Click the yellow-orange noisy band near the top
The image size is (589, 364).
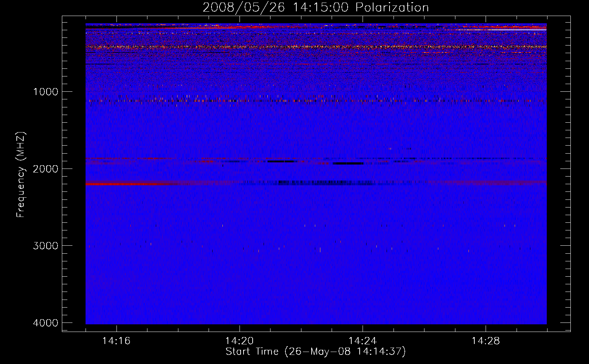click(x=316, y=47)
